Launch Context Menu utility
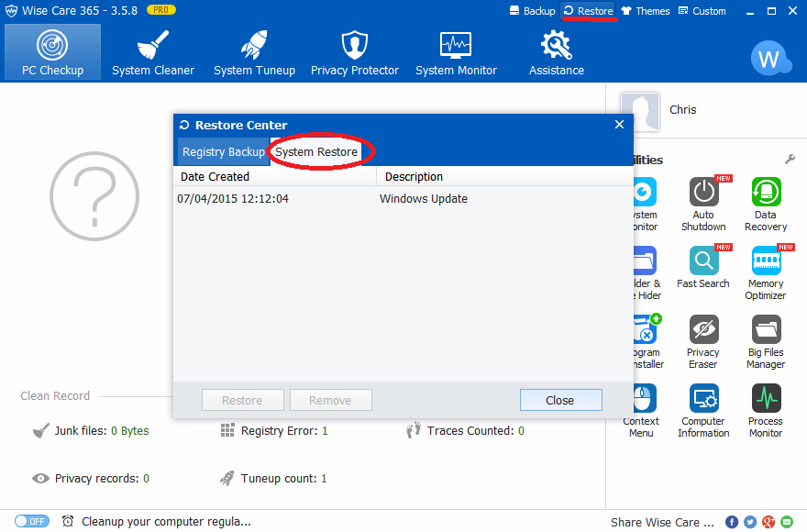807x532 pixels. coord(641,411)
